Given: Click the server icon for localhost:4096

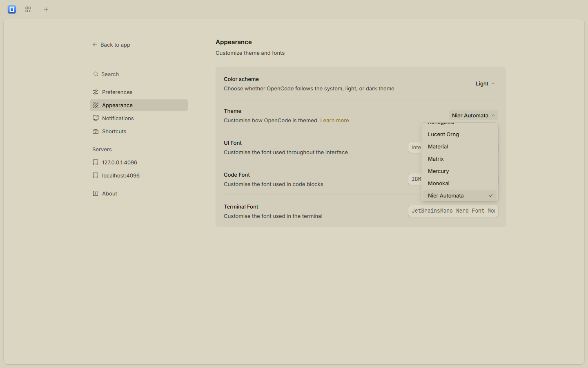Looking at the screenshot, I should pyautogui.click(x=96, y=175).
